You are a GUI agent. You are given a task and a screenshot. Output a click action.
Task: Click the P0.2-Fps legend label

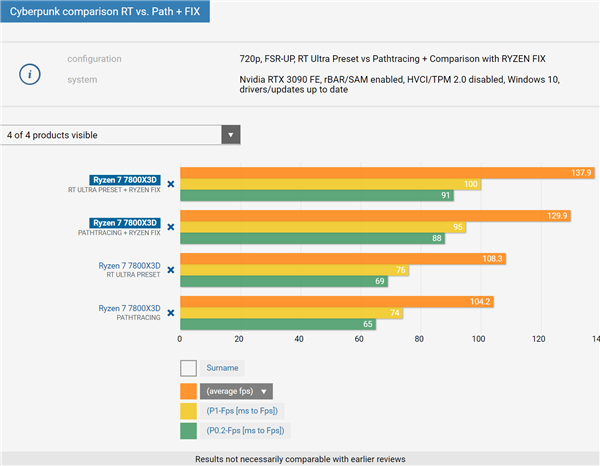pyautogui.click(x=244, y=430)
